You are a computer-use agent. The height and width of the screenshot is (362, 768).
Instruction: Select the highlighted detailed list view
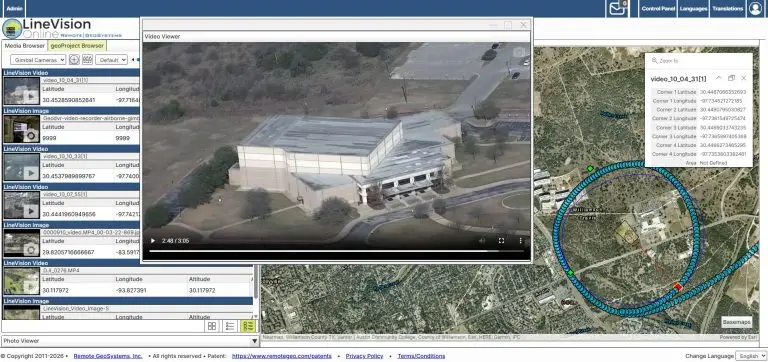point(248,326)
